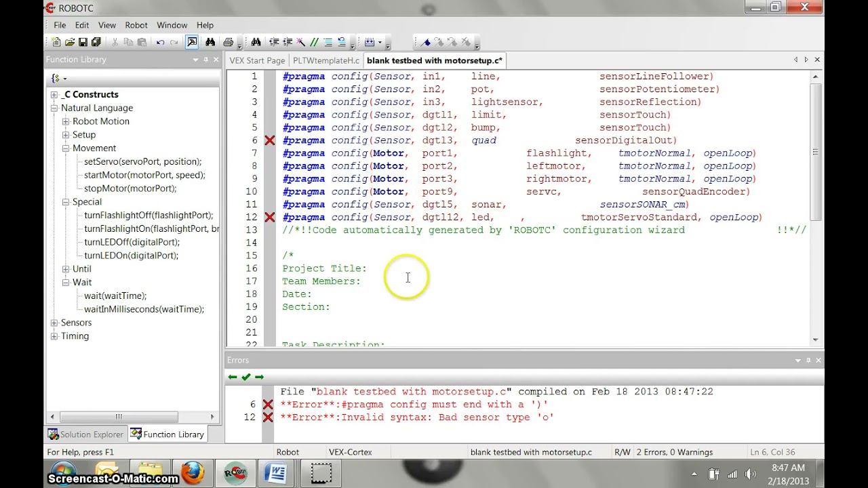Click the Open File folder icon

[70, 42]
